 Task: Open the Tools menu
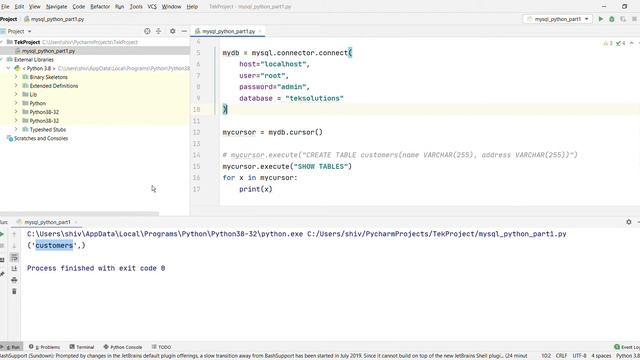(x=136, y=7)
